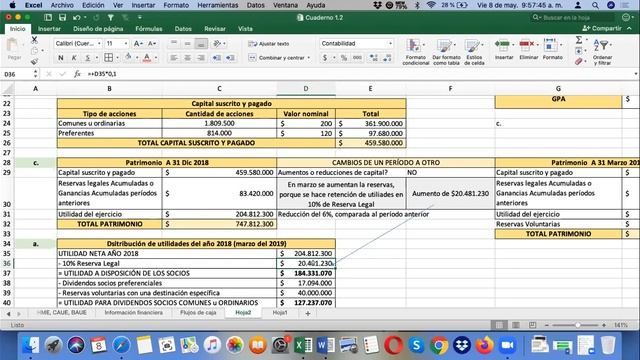Click the decrease indent icon

click(x=216, y=58)
